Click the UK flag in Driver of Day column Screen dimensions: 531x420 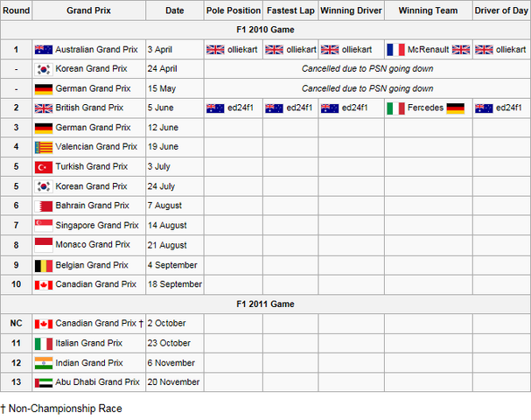[x=484, y=50]
